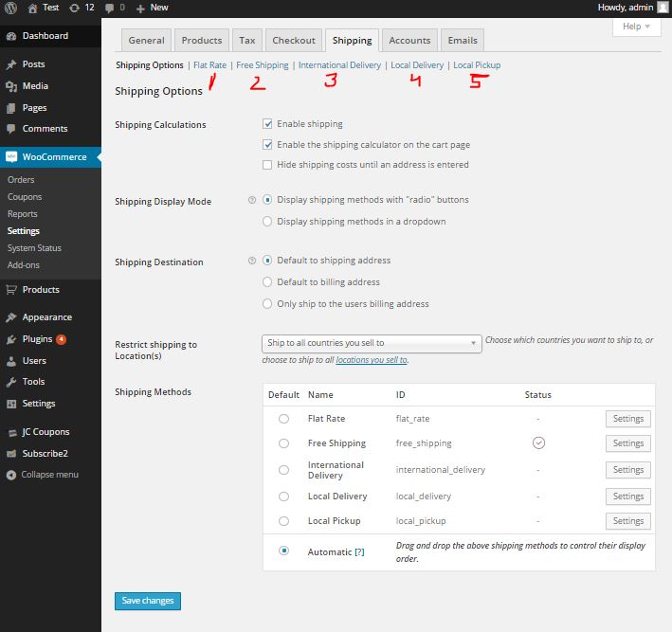This screenshot has width=672, height=632.
Task: Click the Plugins icon in sidebar
Action: tap(10, 339)
